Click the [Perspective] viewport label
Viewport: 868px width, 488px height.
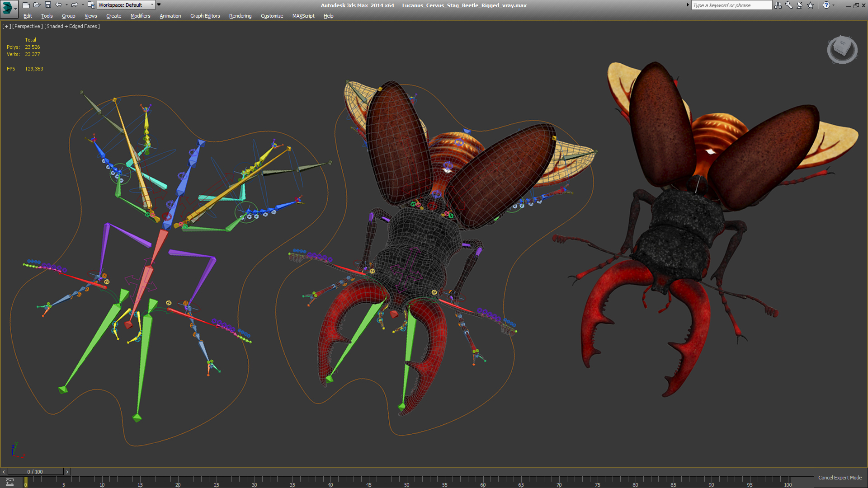tap(28, 26)
